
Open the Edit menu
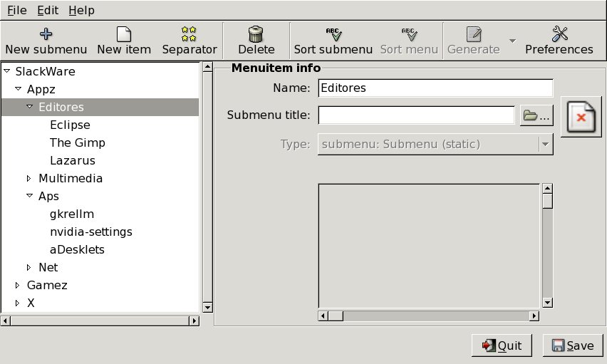point(48,11)
